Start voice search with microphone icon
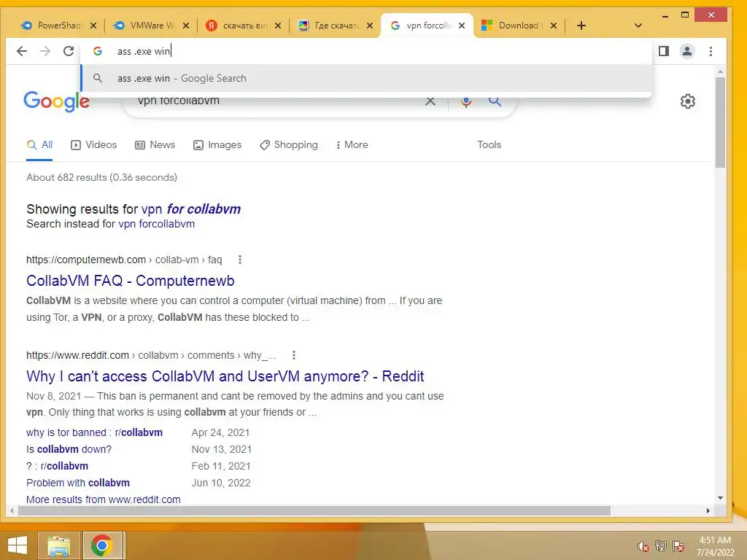 click(466, 101)
